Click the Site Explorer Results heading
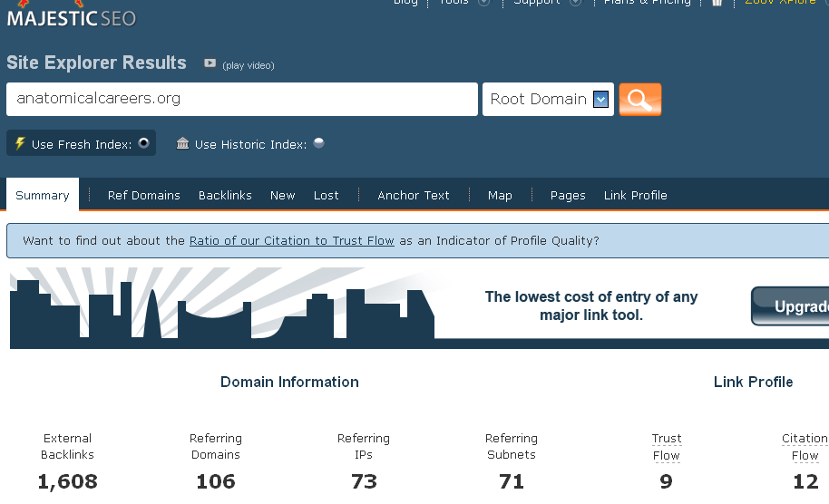The height and width of the screenshot is (504, 829). pyautogui.click(x=96, y=63)
